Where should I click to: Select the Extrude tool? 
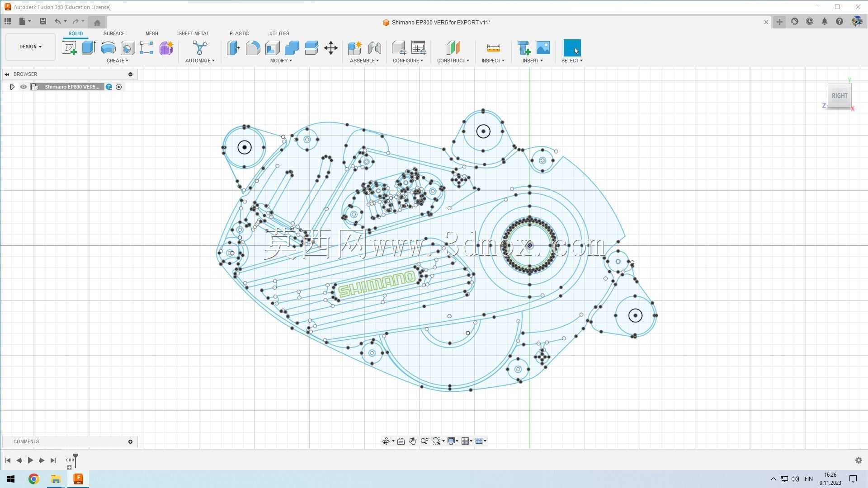pyautogui.click(x=89, y=48)
